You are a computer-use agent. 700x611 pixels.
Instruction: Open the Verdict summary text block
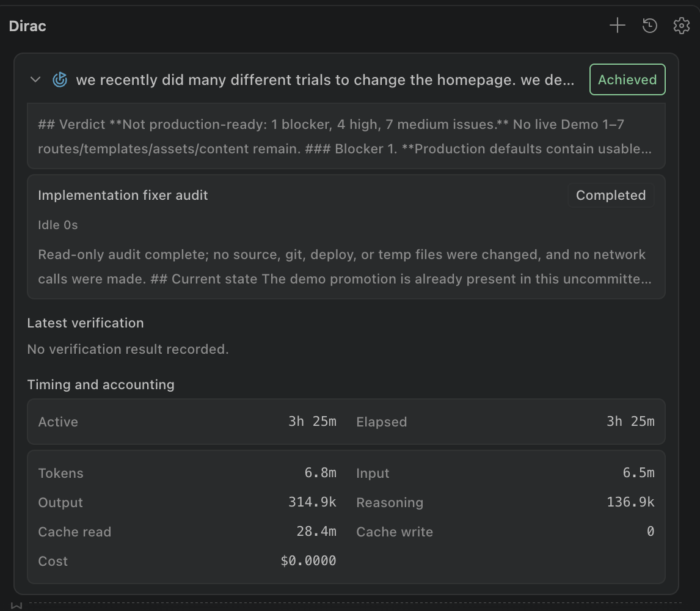point(346,136)
